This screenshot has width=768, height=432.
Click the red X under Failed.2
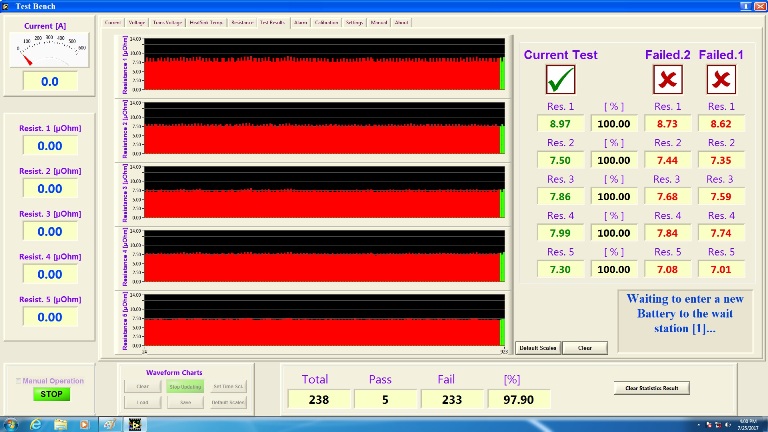click(x=668, y=79)
